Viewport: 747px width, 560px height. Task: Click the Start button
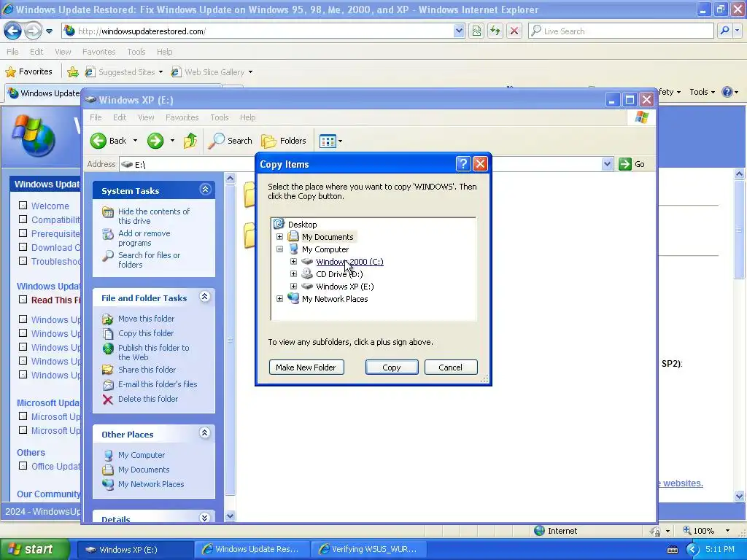(x=34, y=550)
